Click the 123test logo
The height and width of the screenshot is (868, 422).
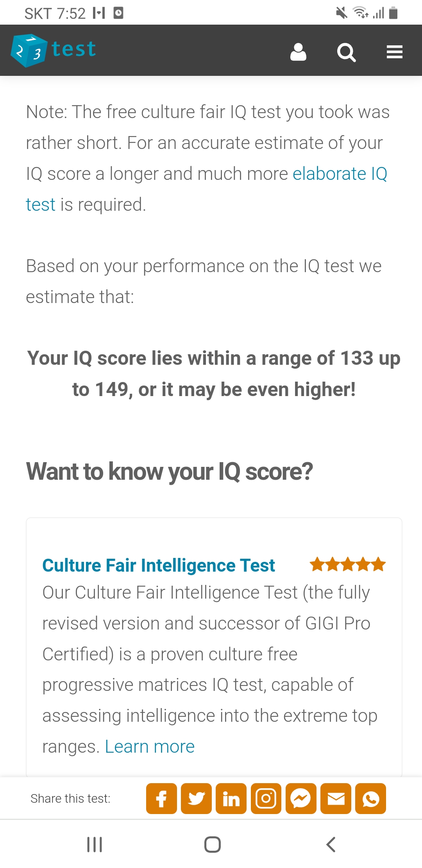tap(53, 50)
